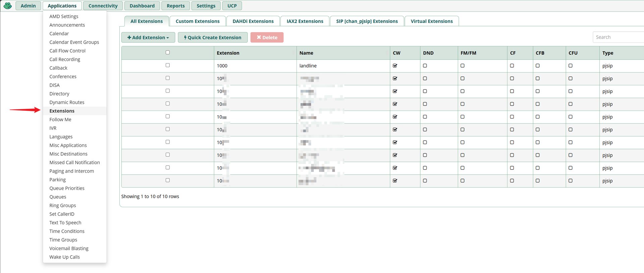Switch to the All Extensions tab

click(x=147, y=21)
